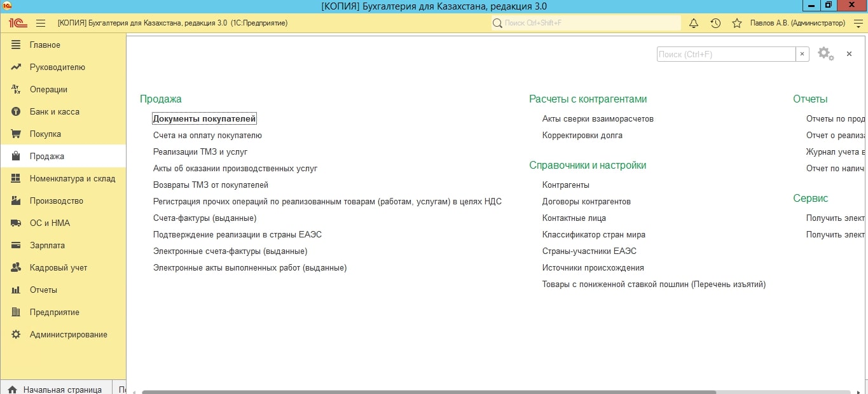Open settings gear next to search
868x394 pixels.
[x=825, y=54]
